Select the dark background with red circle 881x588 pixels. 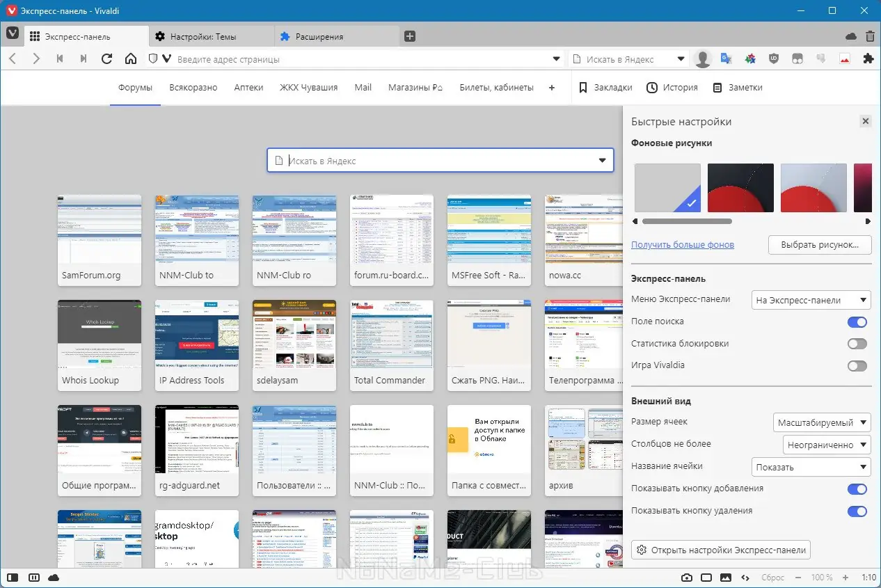(740, 188)
